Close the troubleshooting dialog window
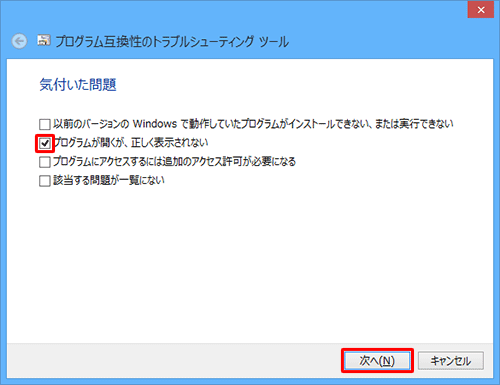This screenshot has height=385, width=500. pos(481,10)
